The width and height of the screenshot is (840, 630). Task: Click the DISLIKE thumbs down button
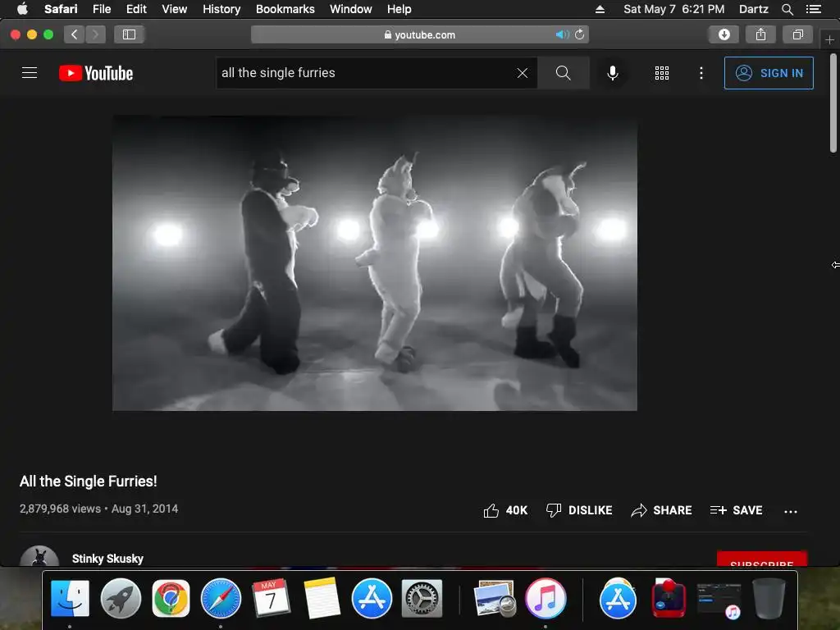click(x=579, y=510)
